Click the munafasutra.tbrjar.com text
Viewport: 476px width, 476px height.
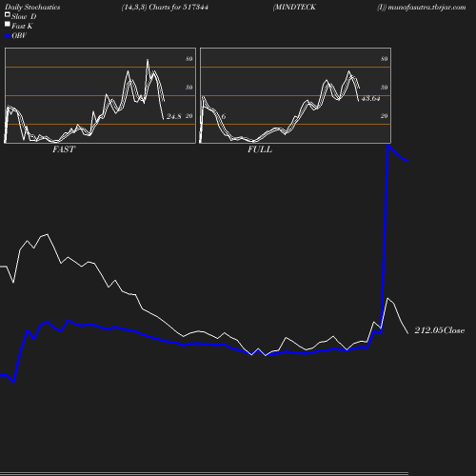(426, 8)
